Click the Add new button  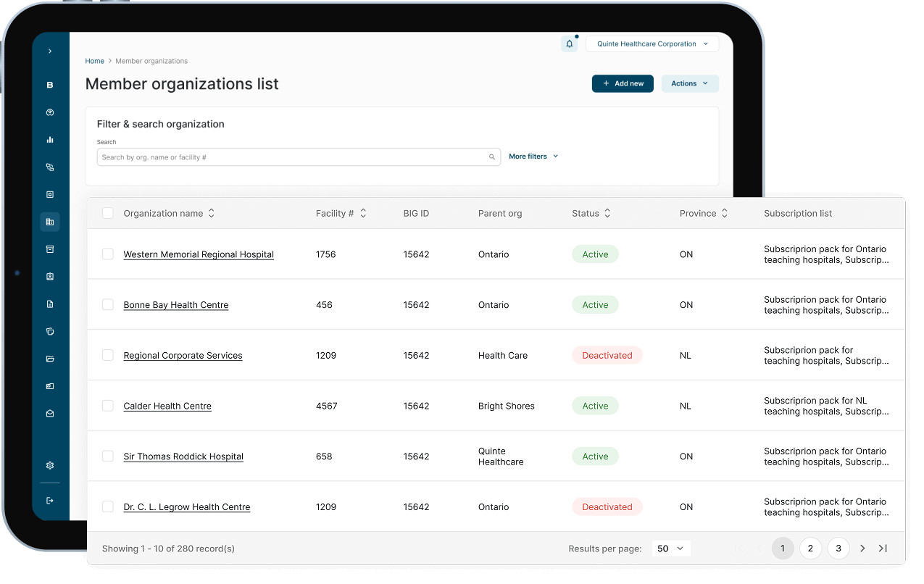pos(623,84)
